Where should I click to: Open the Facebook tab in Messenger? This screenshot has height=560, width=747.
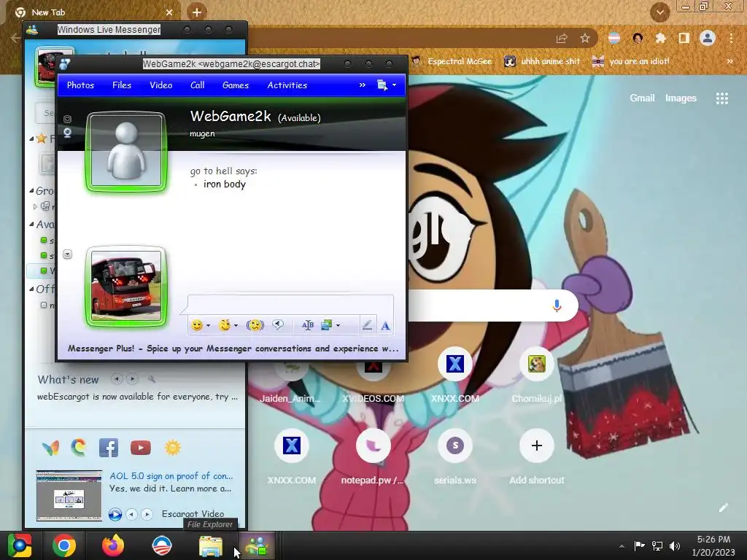109,448
